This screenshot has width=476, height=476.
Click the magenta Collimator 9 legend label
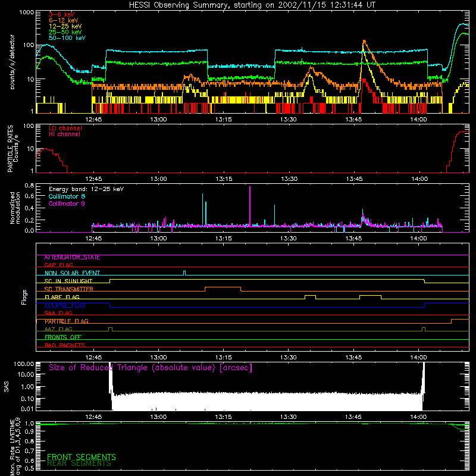click(67, 203)
